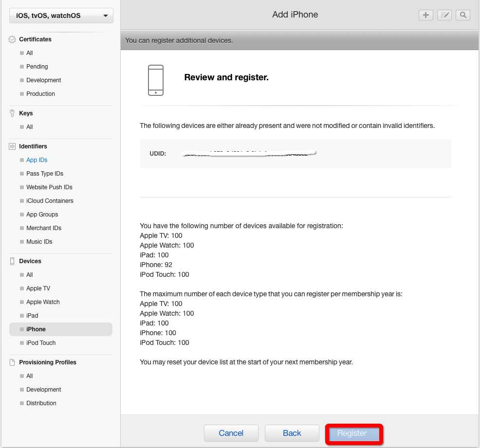The width and height of the screenshot is (480, 448).
Task: Click the Identifiers ID icon
Action: (x=12, y=146)
